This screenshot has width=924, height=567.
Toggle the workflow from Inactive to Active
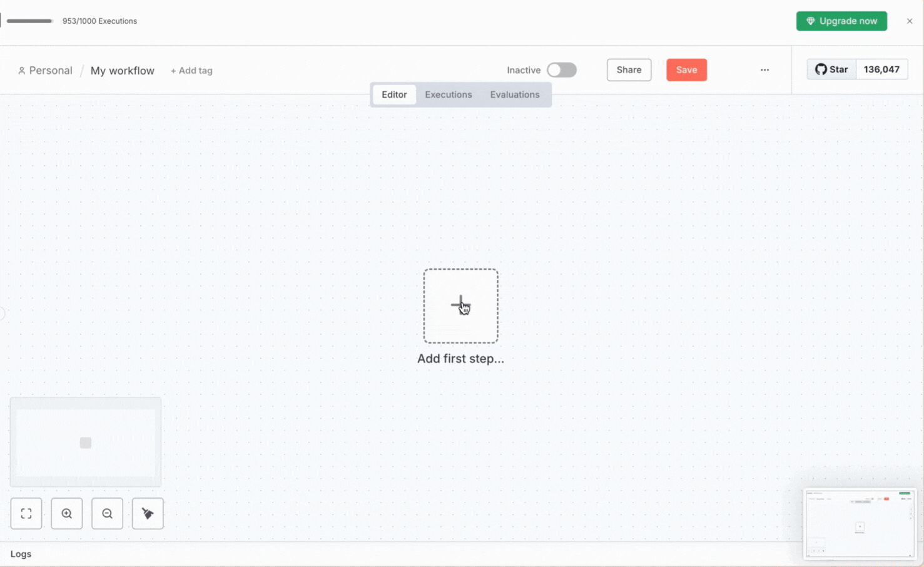point(561,69)
